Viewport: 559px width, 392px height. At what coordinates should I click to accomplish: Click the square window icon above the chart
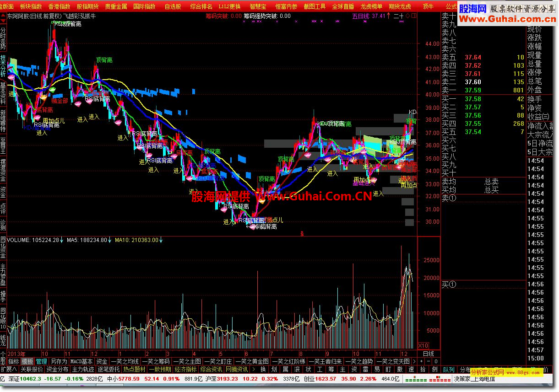[414, 16]
